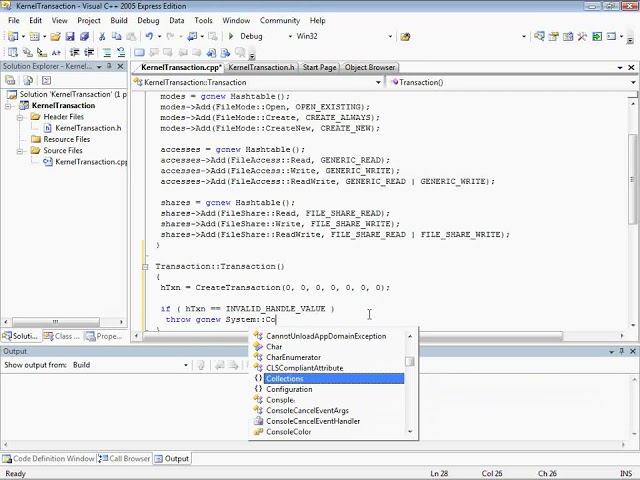Switch to the Class View panel tab

coord(62,336)
